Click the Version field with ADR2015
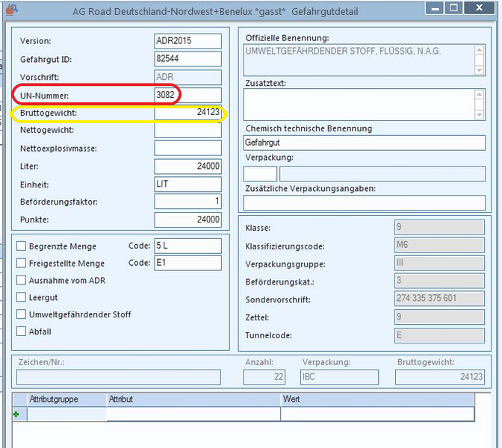 (188, 41)
